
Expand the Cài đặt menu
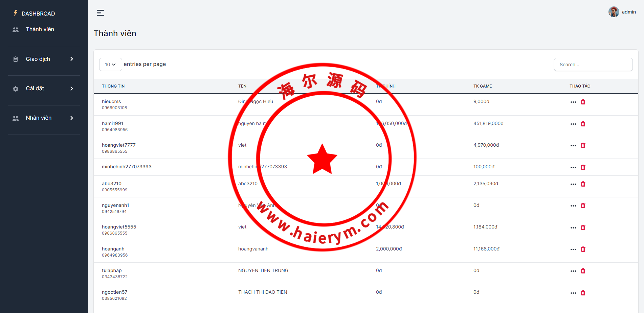44,89
